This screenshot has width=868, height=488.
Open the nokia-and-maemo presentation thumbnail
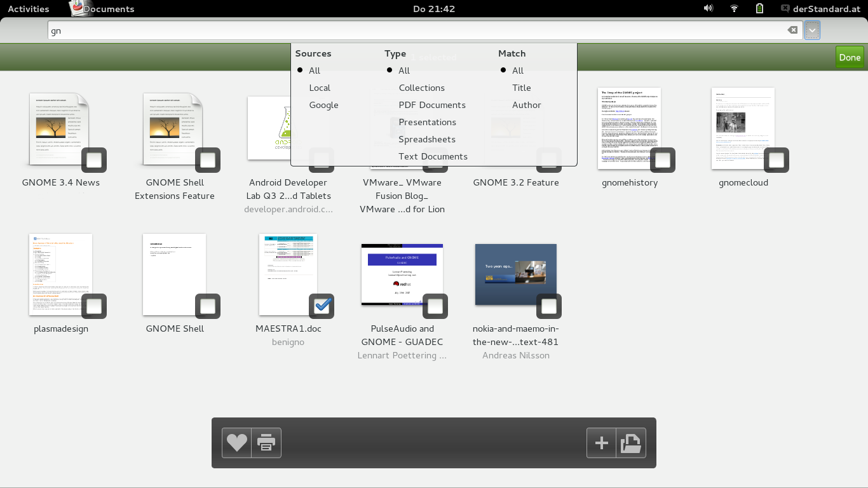pyautogui.click(x=516, y=274)
